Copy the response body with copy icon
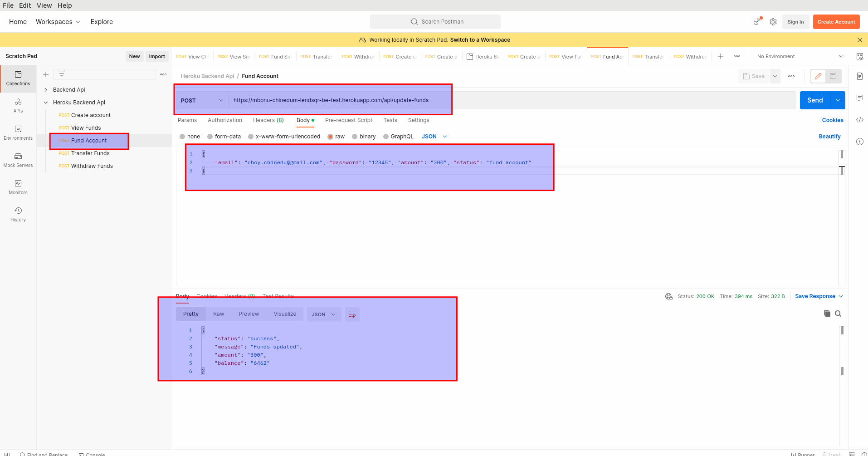The width and height of the screenshot is (868, 456). coord(827,314)
